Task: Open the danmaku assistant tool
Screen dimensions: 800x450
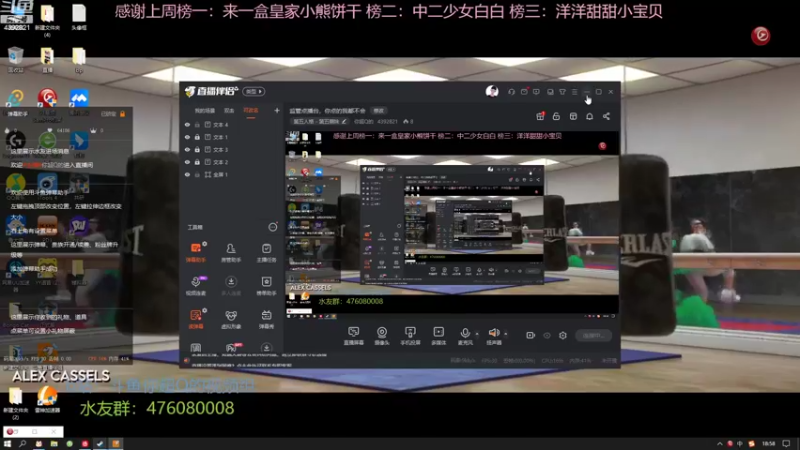Action: click(195, 253)
